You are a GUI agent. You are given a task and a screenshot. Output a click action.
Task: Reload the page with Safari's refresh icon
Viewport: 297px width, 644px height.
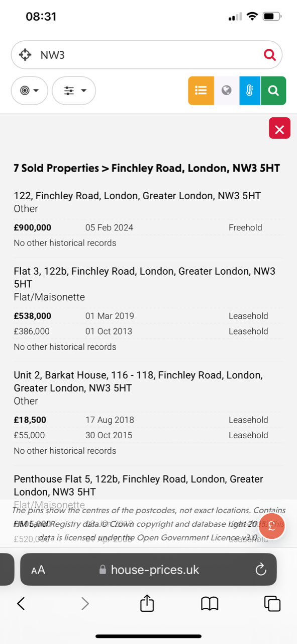260,570
